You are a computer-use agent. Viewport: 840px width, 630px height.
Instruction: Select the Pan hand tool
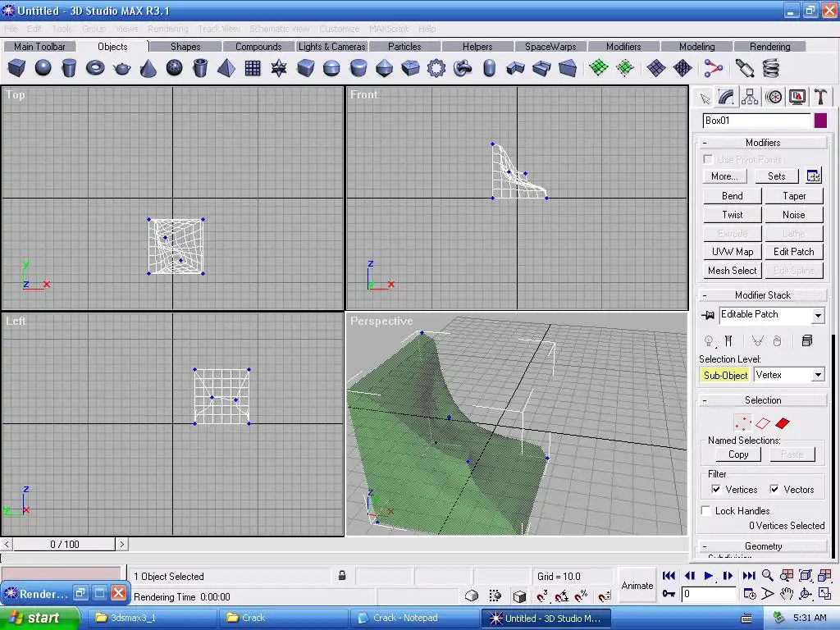pos(786,594)
